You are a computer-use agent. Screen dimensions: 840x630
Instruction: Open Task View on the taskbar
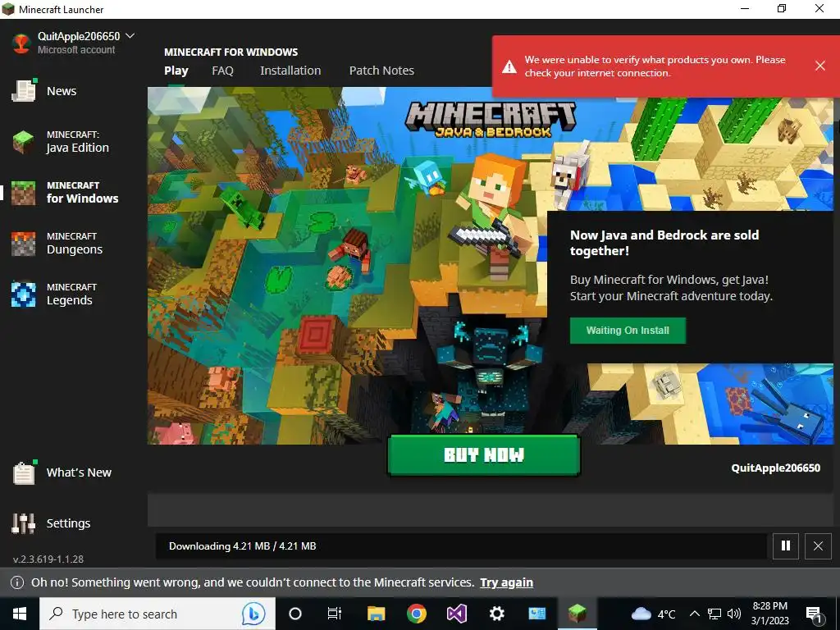(x=335, y=614)
